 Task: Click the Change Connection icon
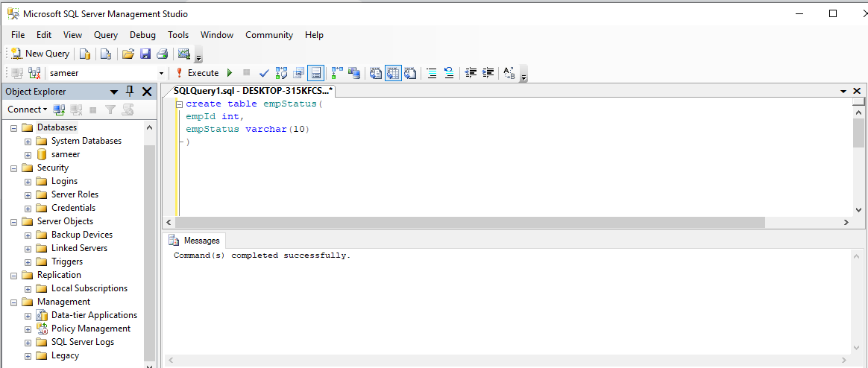point(34,72)
